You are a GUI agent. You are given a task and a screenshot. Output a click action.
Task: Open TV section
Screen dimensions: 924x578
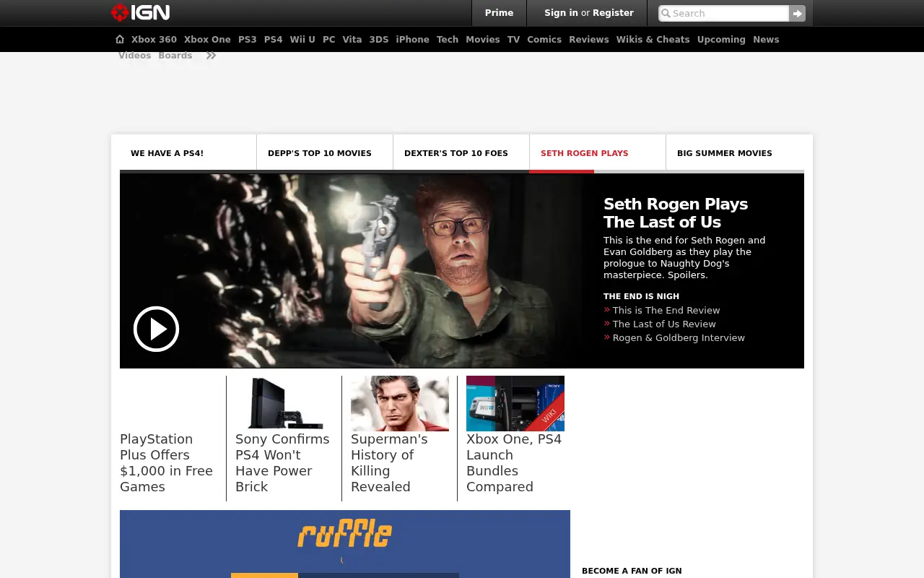pyautogui.click(x=513, y=40)
